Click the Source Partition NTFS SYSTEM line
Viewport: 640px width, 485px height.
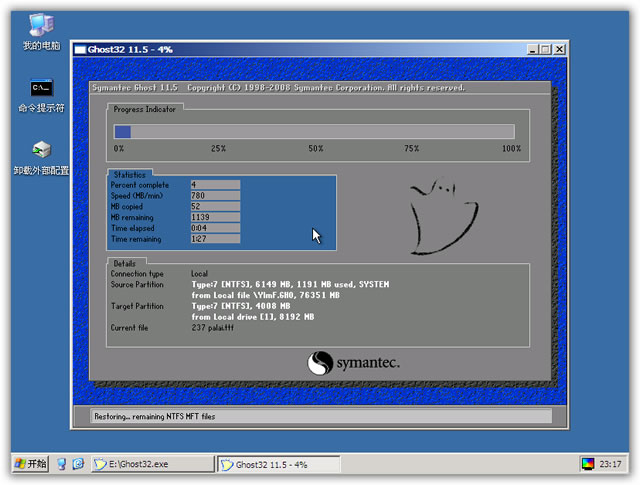tap(290, 285)
